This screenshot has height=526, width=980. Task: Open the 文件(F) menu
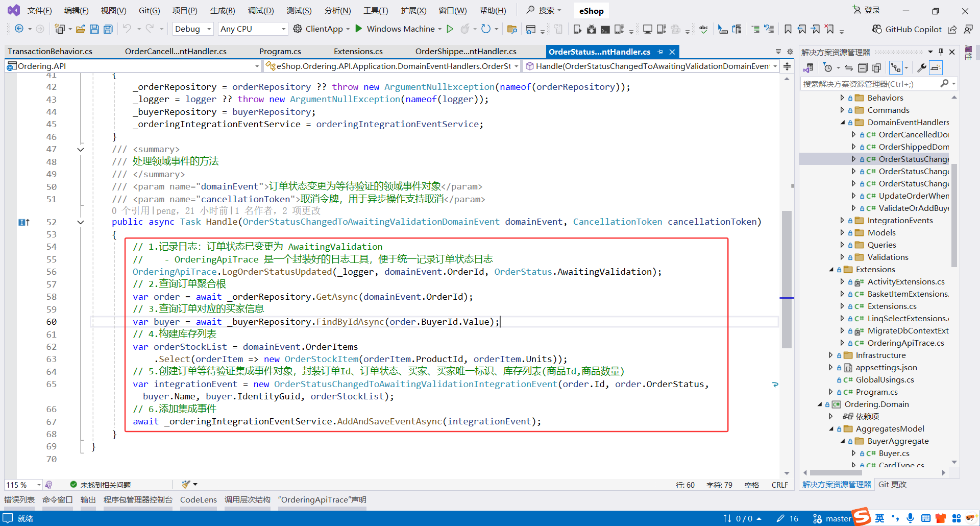(x=39, y=11)
